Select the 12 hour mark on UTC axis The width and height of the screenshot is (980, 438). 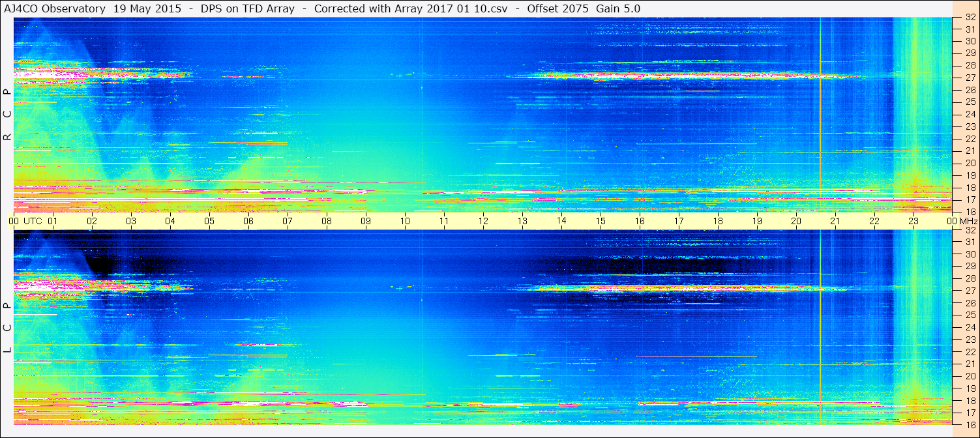click(x=483, y=221)
